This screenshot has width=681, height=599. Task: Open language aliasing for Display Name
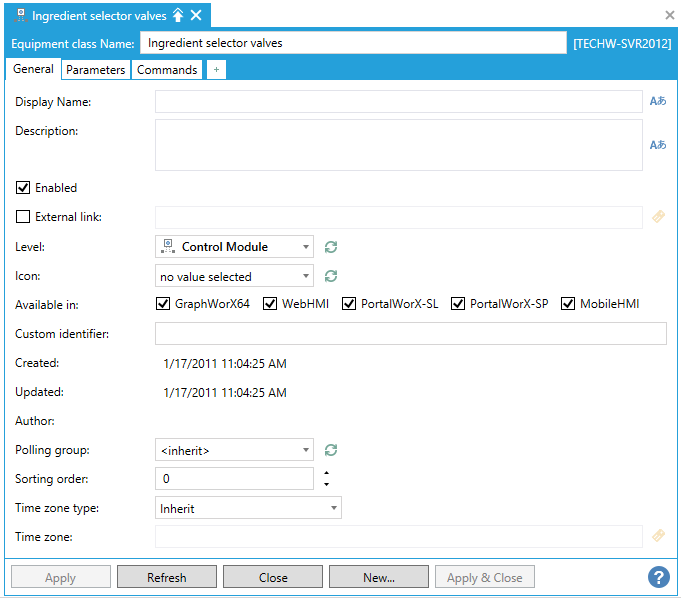coord(657,101)
